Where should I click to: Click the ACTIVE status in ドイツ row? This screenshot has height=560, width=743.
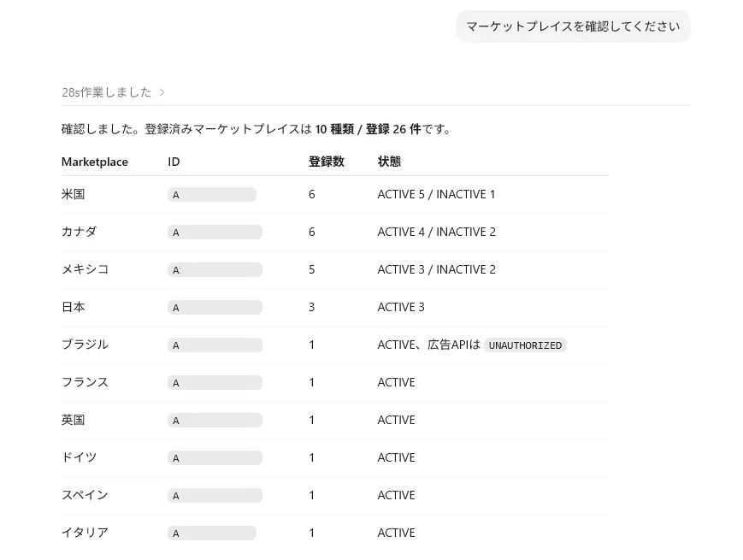pyautogui.click(x=396, y=457)
